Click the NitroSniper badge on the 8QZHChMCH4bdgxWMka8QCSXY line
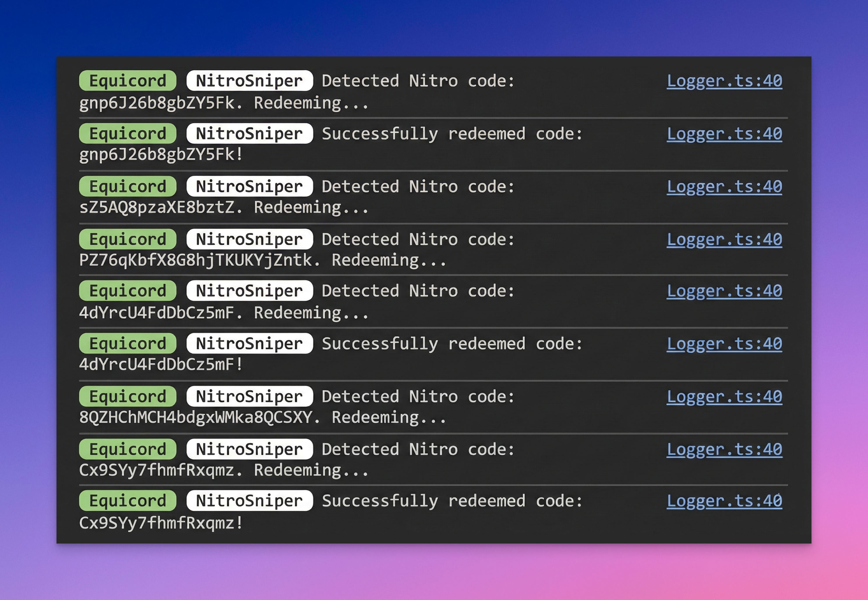Image resolution: width=868 pixels, height=600 pixels. pos(249,396)
